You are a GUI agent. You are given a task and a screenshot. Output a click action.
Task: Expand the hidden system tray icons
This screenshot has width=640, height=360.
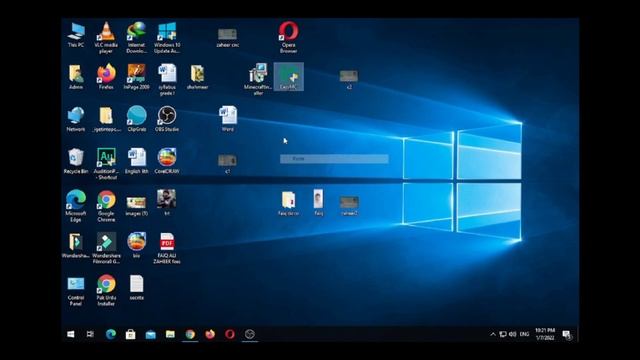pos(493,334)
